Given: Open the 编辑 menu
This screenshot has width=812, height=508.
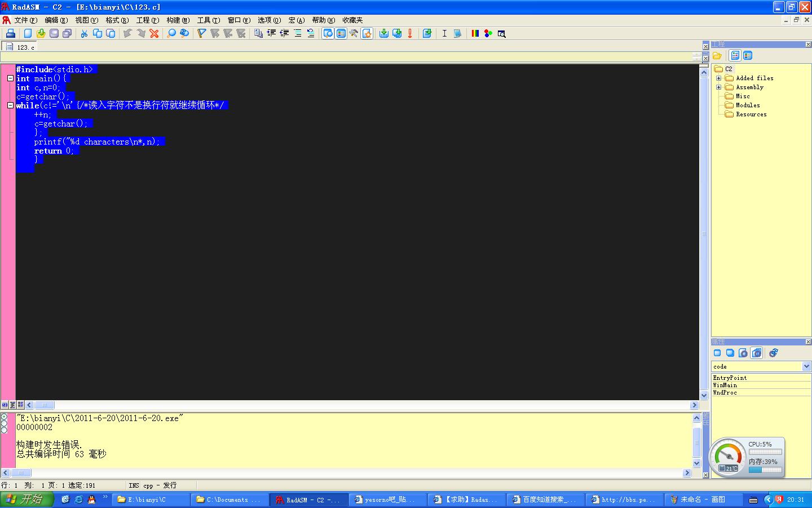Looking at the screenshot, I should 56,20.
